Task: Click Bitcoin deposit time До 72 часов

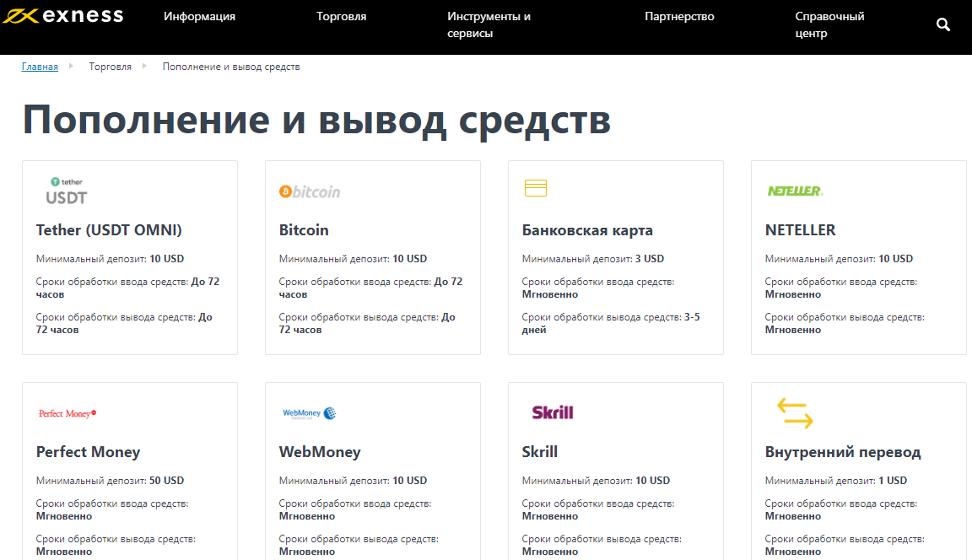Action: (370, 288)
